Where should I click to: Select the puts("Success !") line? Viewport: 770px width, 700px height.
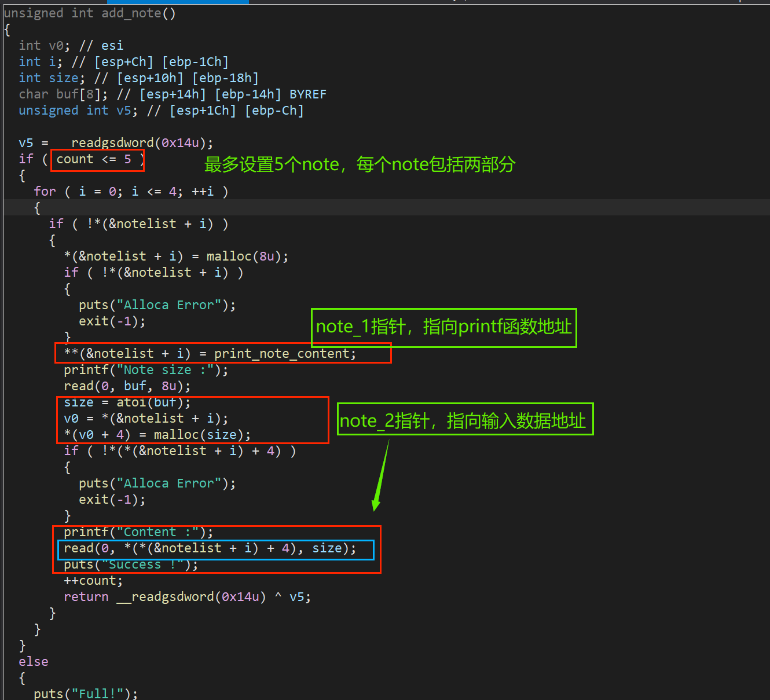pyautogui.click(x=131, y=564)
